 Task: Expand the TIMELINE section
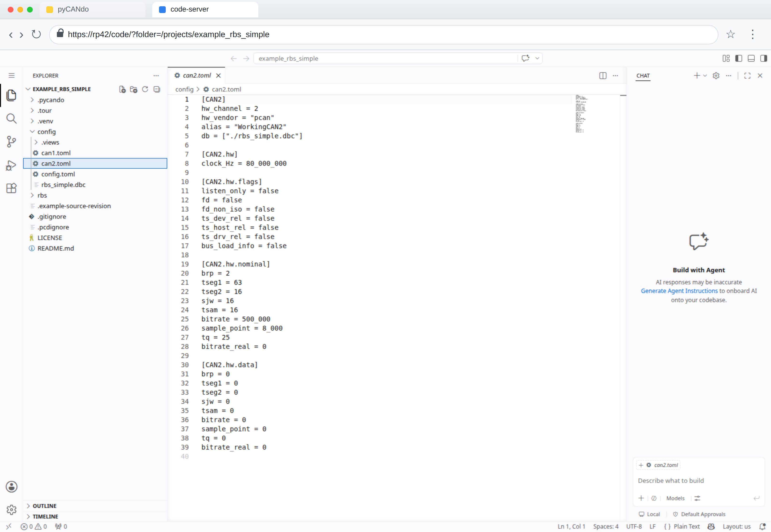coord(95,516)
